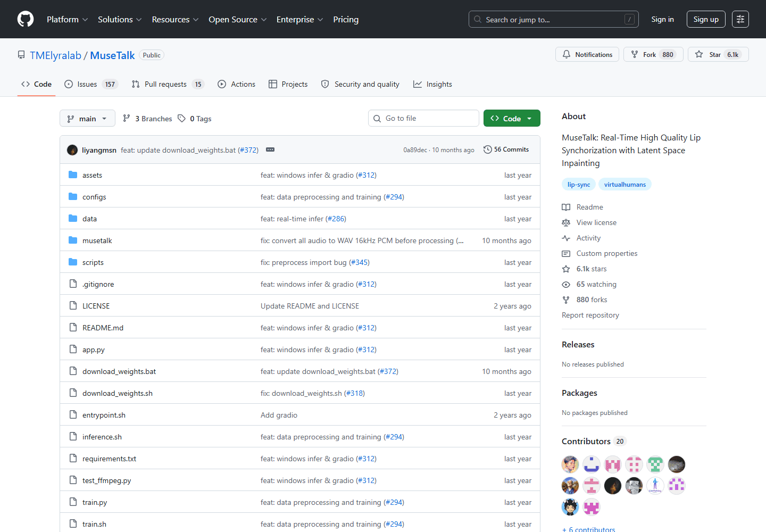Switch to the Actions tab

[237, 84]
